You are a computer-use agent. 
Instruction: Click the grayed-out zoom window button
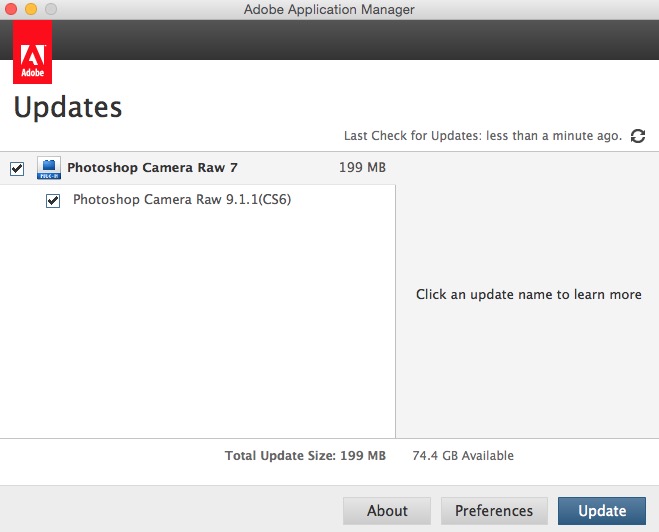51,9
